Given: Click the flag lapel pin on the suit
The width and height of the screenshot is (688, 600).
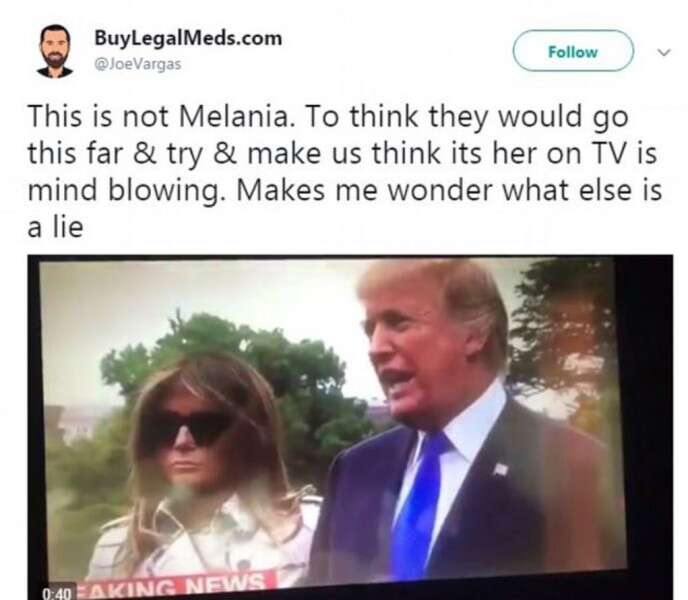Looking at the screenshot, I should pos(501,469).
